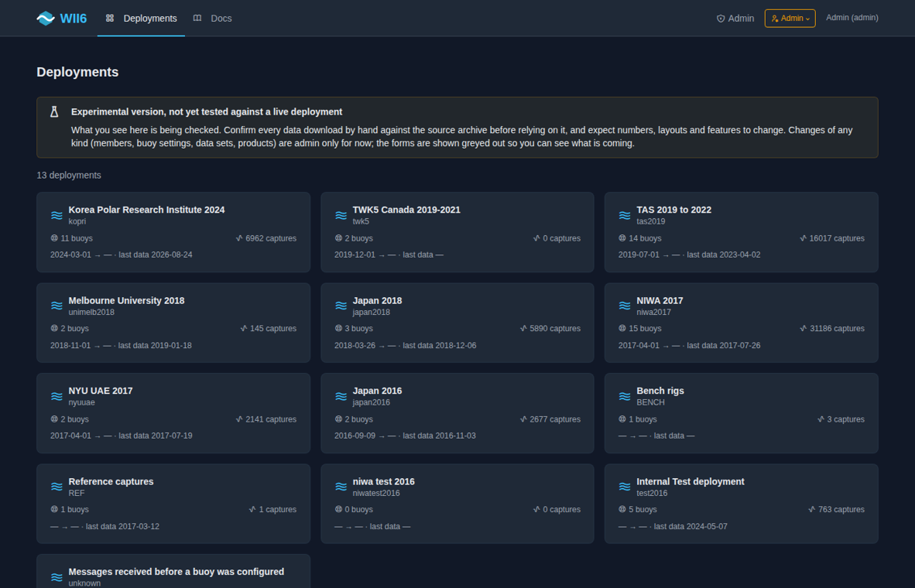Open the Japan 2016 deployment title
The image size is (915, 588).
378,391
